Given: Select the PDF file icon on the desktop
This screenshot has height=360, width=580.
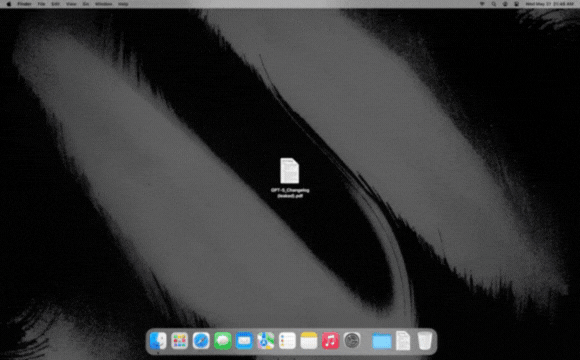Looking at the screenshot, I should click(x=289, y=171).
